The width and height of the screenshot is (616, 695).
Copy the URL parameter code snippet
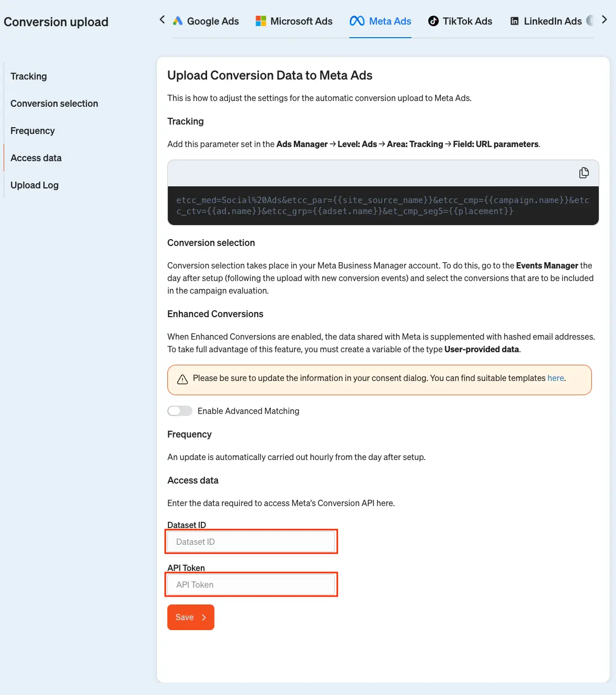click(x=584, y=173)
